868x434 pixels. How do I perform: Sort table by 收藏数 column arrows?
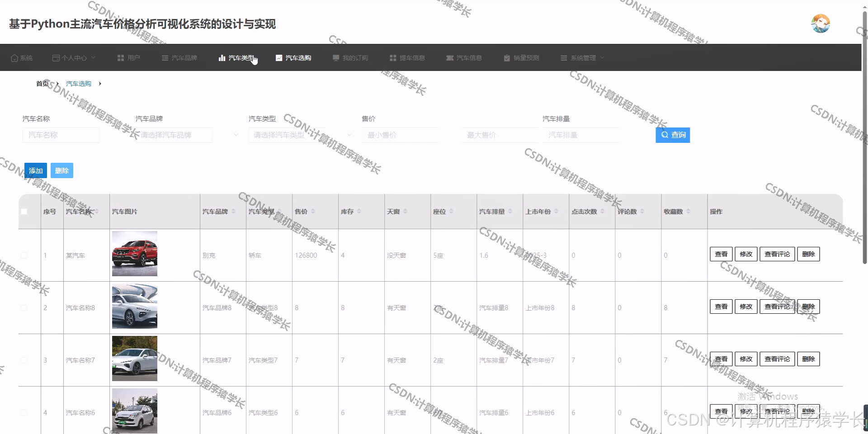688,211
